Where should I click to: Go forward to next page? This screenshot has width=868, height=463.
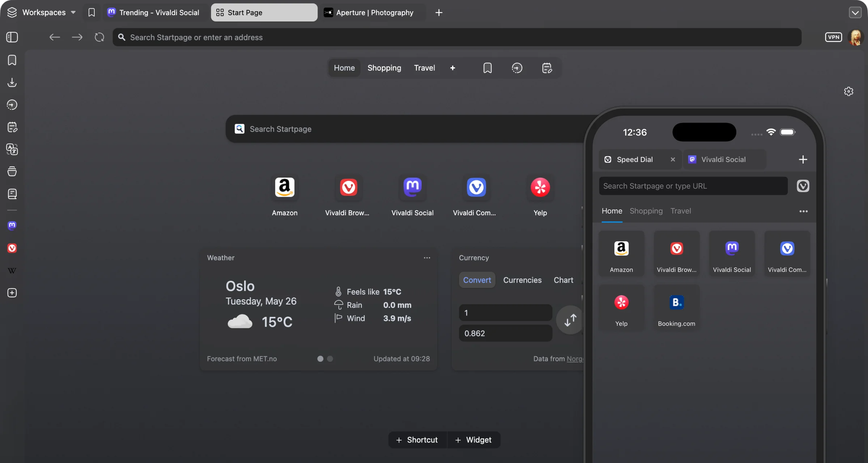point(77,37)
